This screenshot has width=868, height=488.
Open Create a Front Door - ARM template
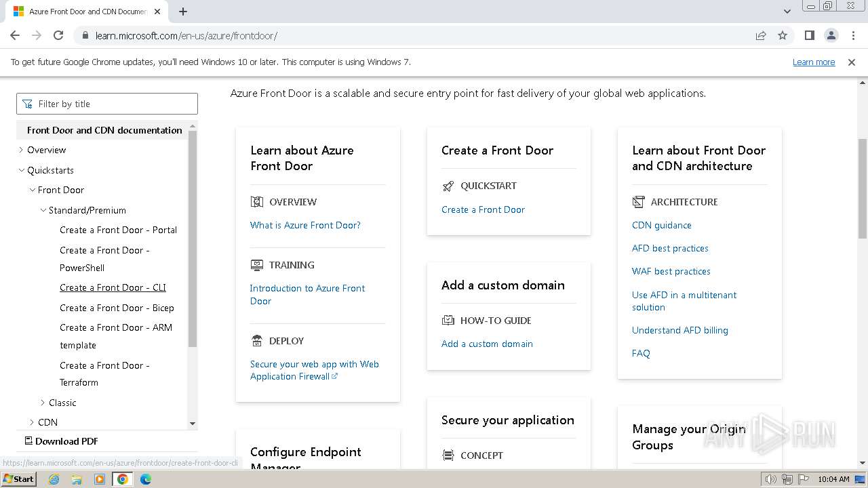coord(116,336)
